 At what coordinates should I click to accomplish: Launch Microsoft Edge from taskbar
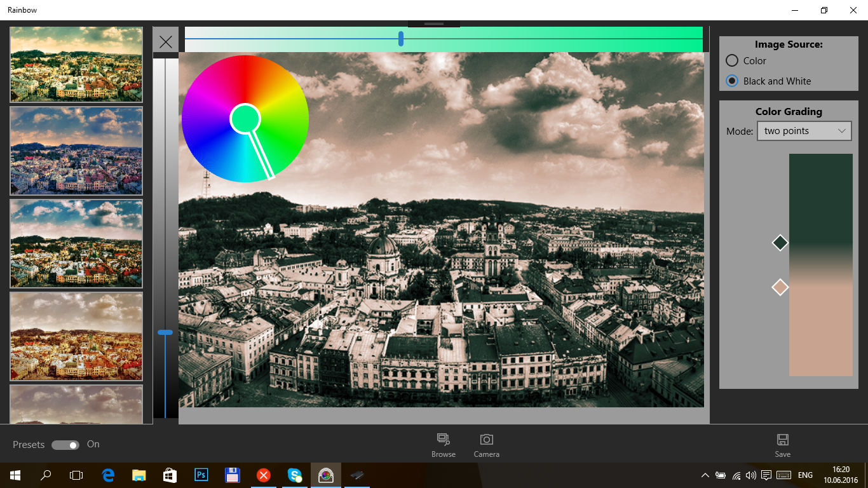click(x=108, y=475)
